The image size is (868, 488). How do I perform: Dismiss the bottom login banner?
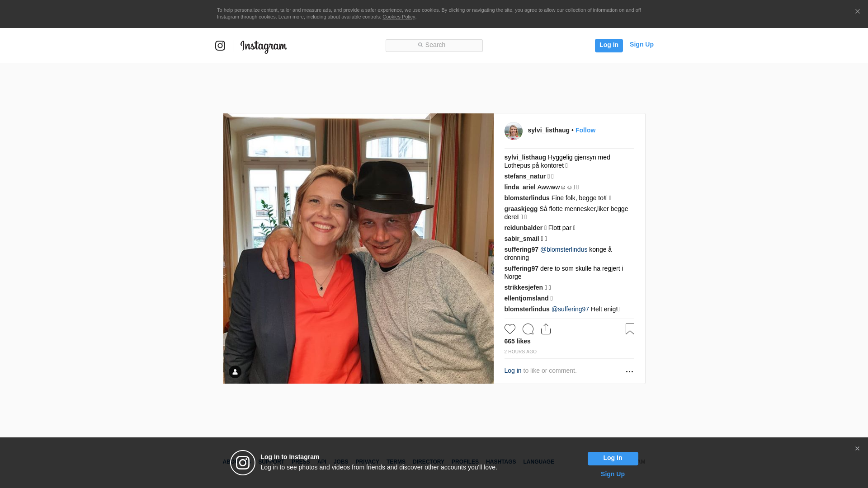pos(857,449)
